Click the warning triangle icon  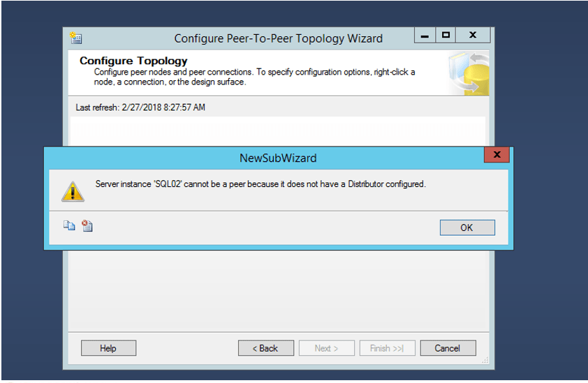pyautogui.click(x=73, y=191)
